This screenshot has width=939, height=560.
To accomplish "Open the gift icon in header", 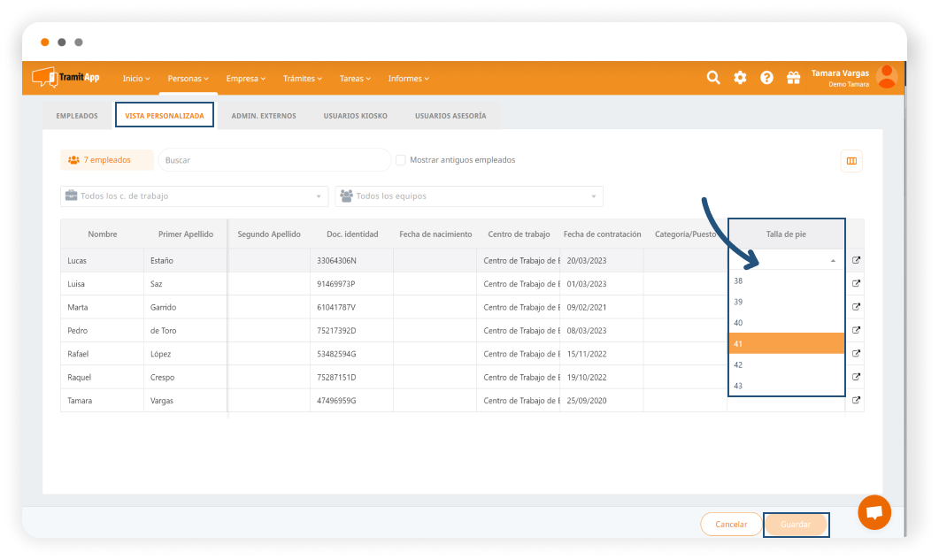I will tap(793, 78).
